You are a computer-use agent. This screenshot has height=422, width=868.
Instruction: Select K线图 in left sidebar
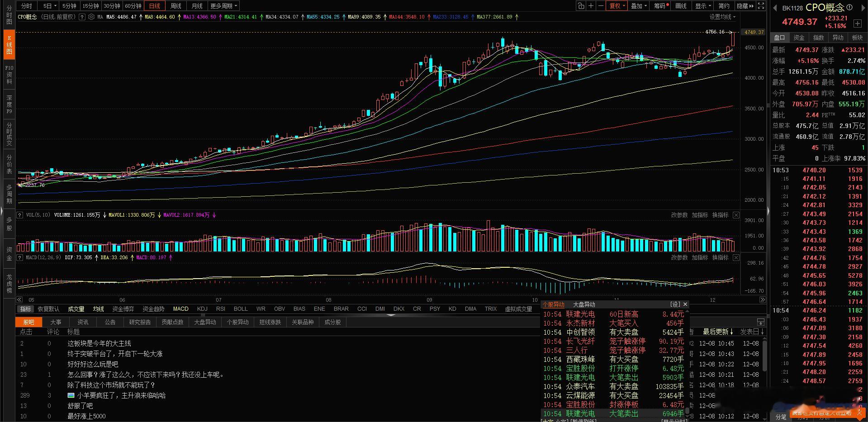9,45
